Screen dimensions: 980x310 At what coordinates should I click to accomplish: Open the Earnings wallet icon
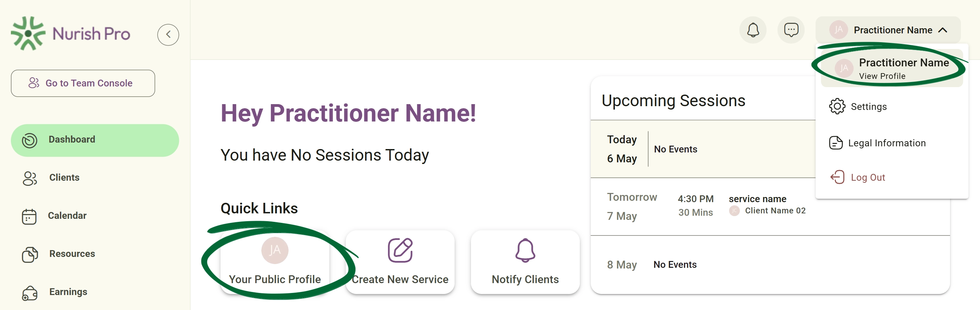[30, 293]
